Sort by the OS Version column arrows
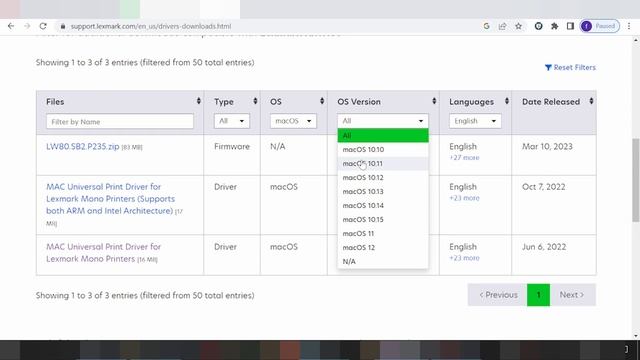 [434, 101]
